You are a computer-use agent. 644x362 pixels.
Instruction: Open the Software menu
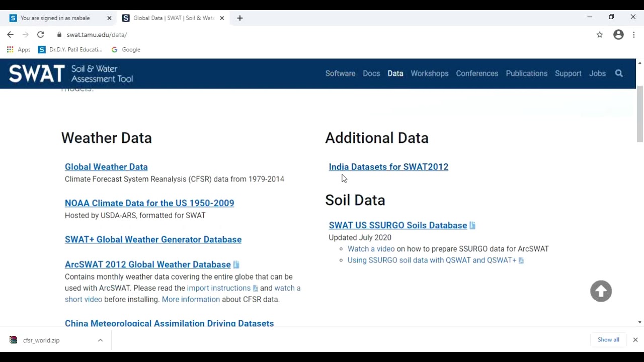(340, 73)
